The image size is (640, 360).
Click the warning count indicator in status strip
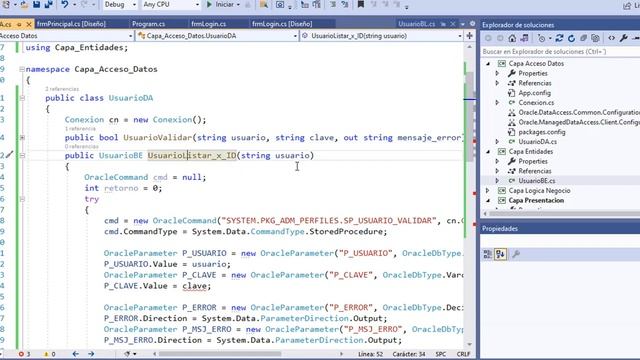50,354
